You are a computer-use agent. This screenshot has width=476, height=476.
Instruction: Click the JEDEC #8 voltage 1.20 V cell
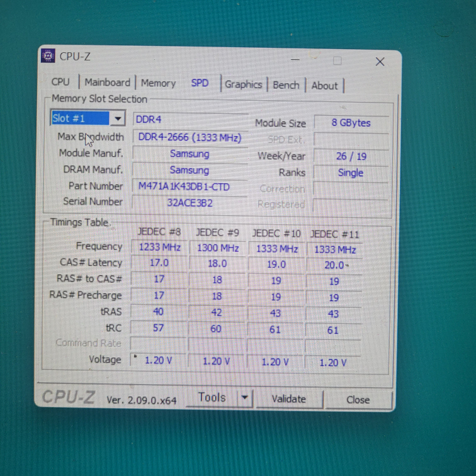tap(158, 360)
